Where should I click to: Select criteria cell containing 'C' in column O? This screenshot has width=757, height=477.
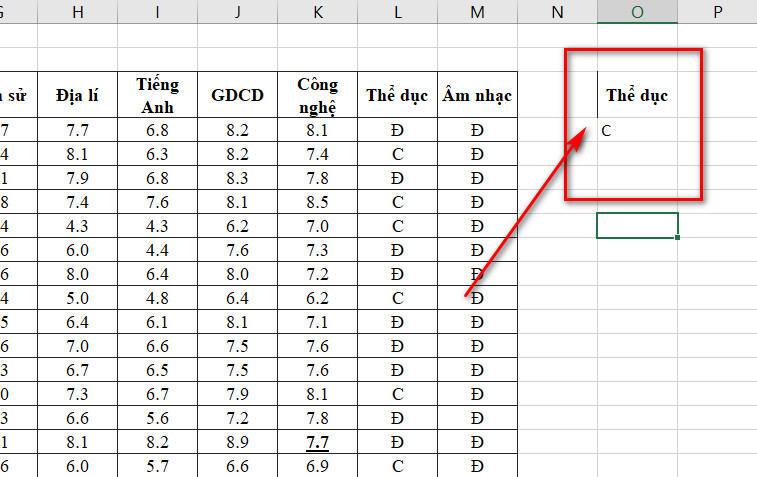pyautogui.click(x=637, y=130)
